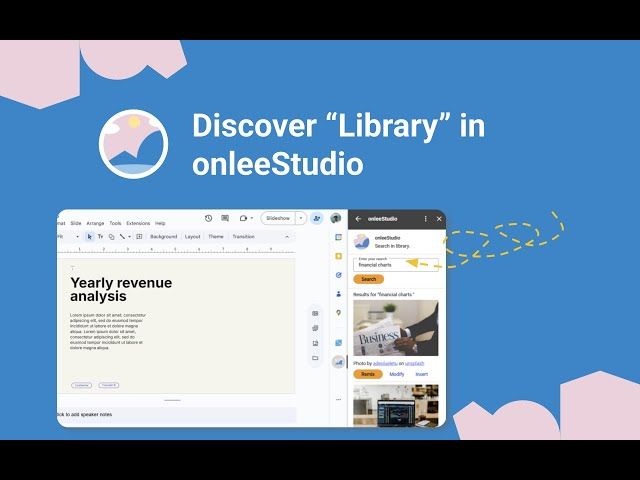The width and height of the screenshot is (640, 480).
Task: Go back with onleeStudio panel arrow
Action: tap(358, 219)
